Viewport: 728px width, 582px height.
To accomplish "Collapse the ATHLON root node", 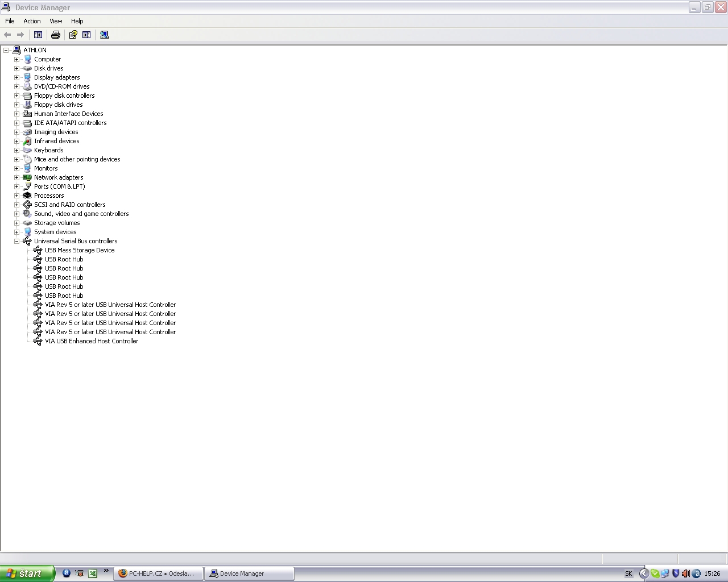I will click(6, 50).
